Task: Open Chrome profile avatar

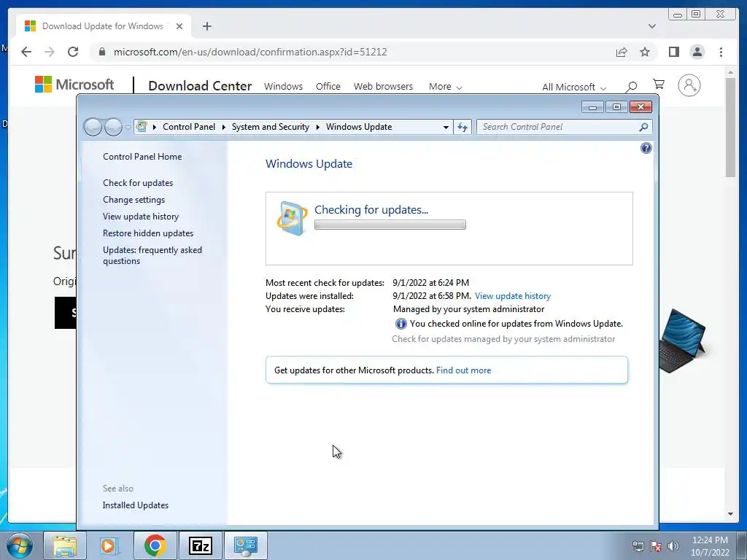Action: (x=697, y=52)
